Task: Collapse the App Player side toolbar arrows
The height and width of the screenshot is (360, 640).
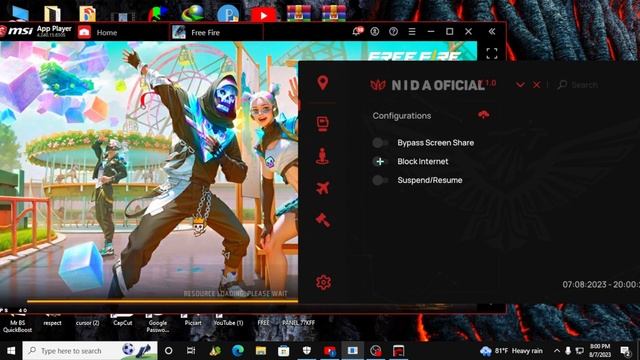Action: (492, 31)
